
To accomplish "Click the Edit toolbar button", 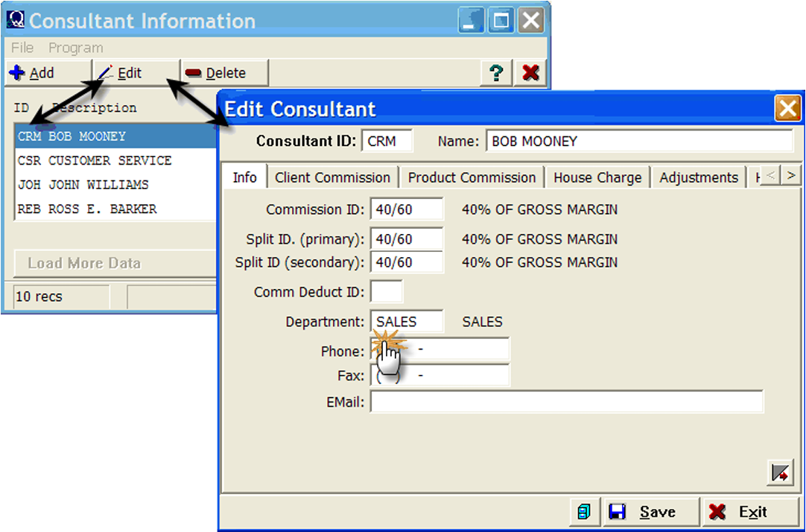I will pos(136,73).
